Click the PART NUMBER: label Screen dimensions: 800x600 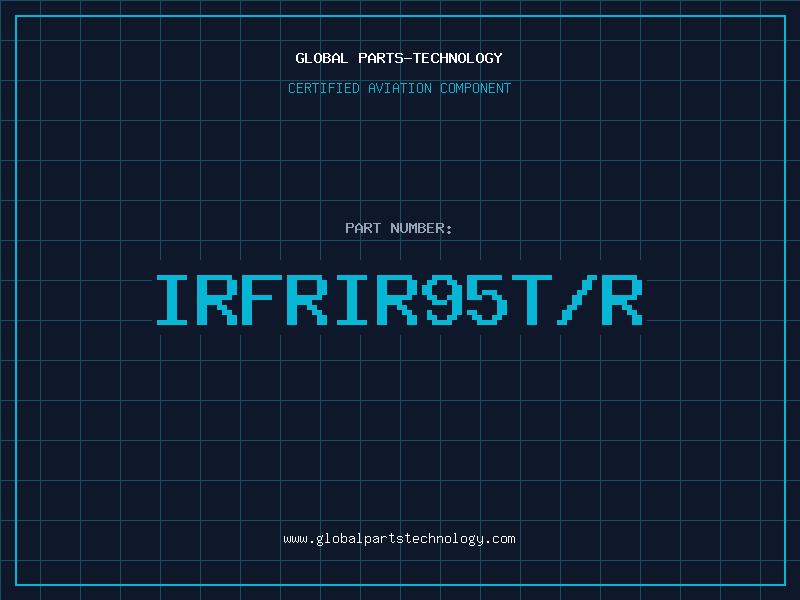coord(398,228)
